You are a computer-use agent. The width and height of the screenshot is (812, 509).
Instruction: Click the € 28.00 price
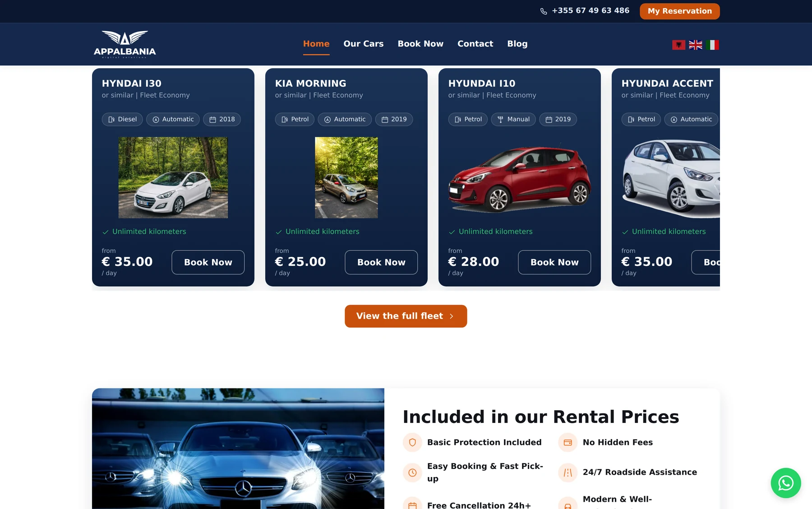tap(474, 262)
